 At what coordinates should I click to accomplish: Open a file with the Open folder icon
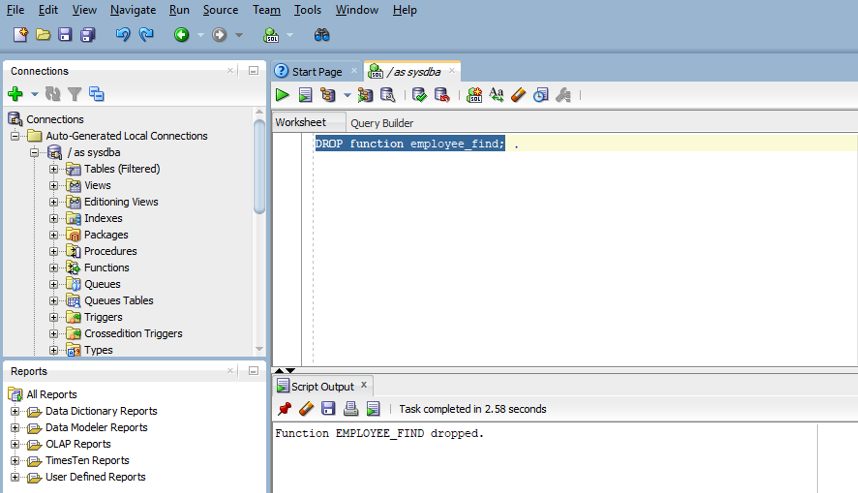(x=43, y=35)
